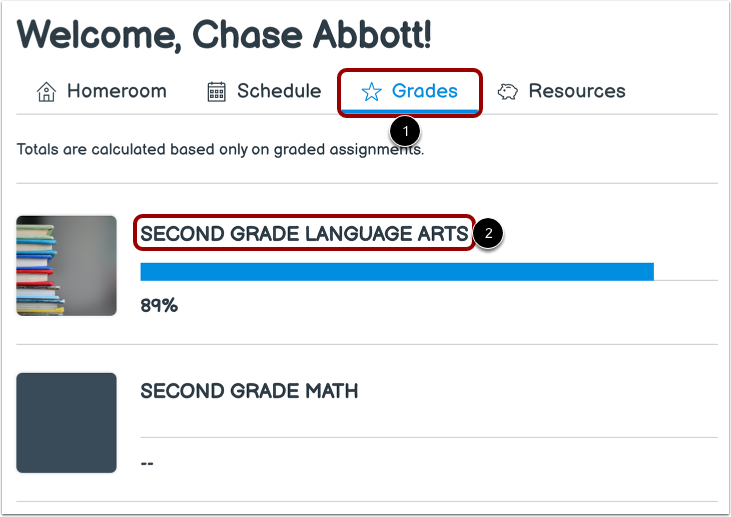
Task: Click the Welcome, Chase Abbott heading
Action: click(x=225, y=36)
